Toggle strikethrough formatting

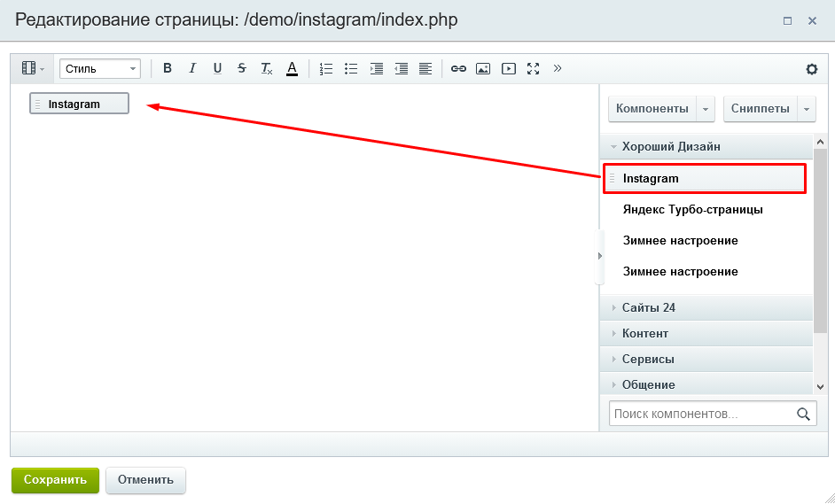242,68
